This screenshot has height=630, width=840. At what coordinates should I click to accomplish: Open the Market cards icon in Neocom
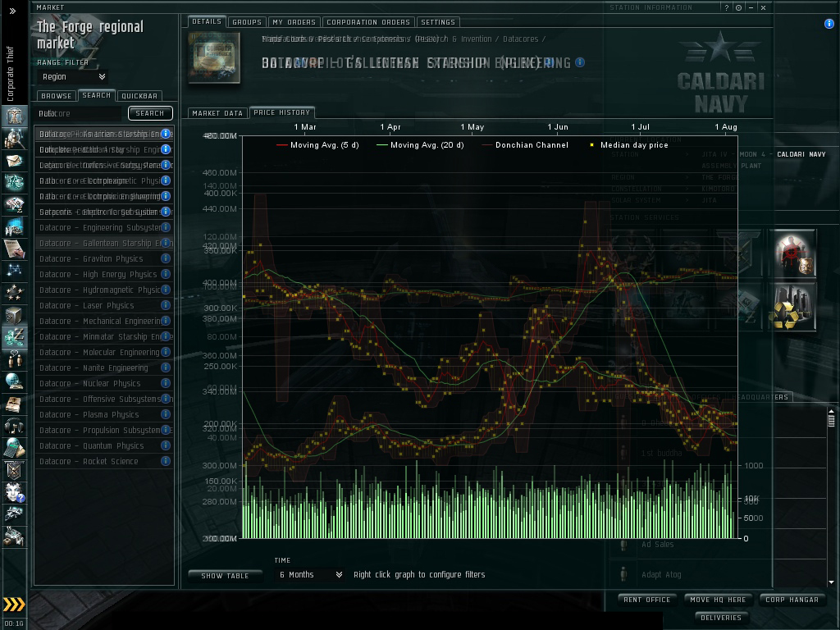point(14,204)
